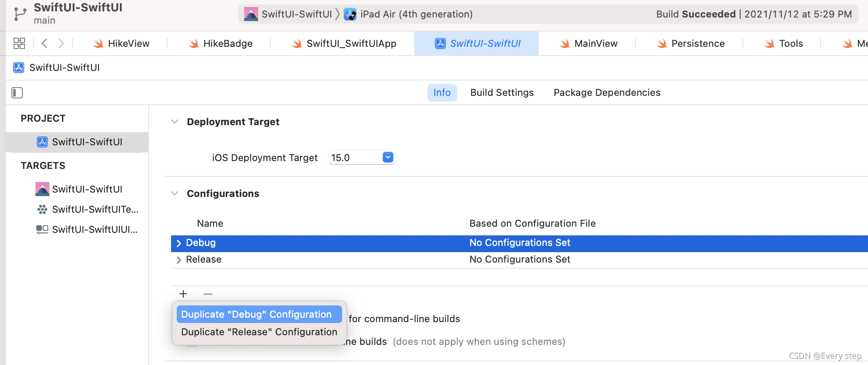Click the SwiftUI-SwiftUIUITests target icon

(42, 229)
